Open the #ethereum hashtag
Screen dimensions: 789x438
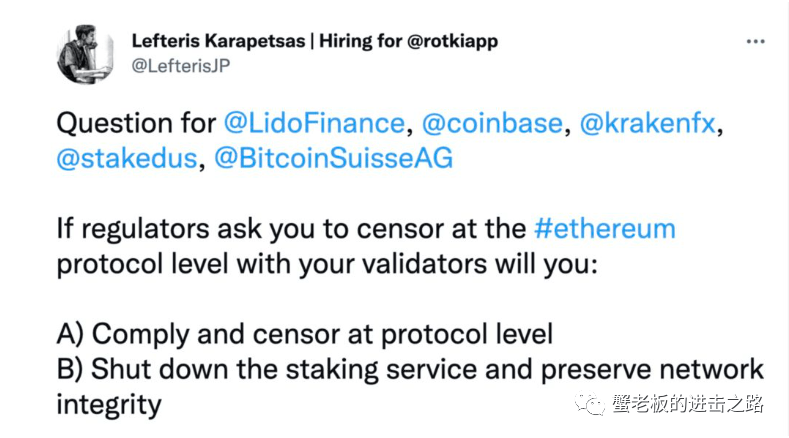pyautogui.click(x=604, y=229)
